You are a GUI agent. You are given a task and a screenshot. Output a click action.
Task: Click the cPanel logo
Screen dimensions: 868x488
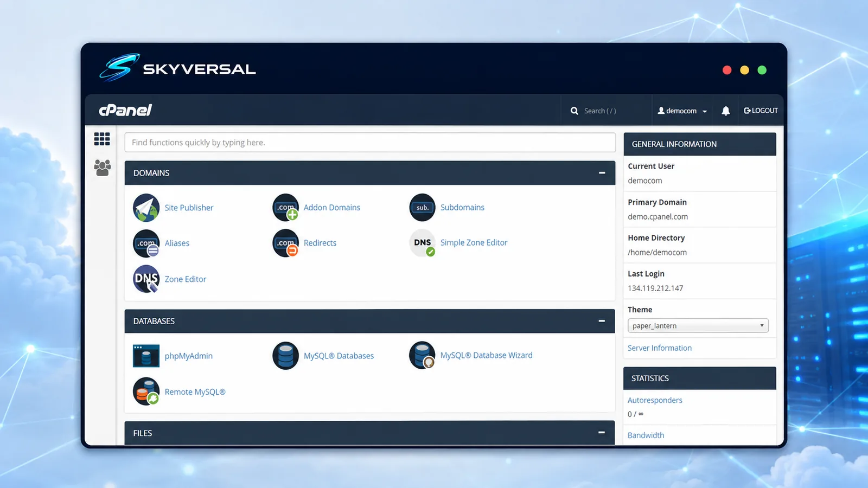pyautogui.click(x=125, y=110)
